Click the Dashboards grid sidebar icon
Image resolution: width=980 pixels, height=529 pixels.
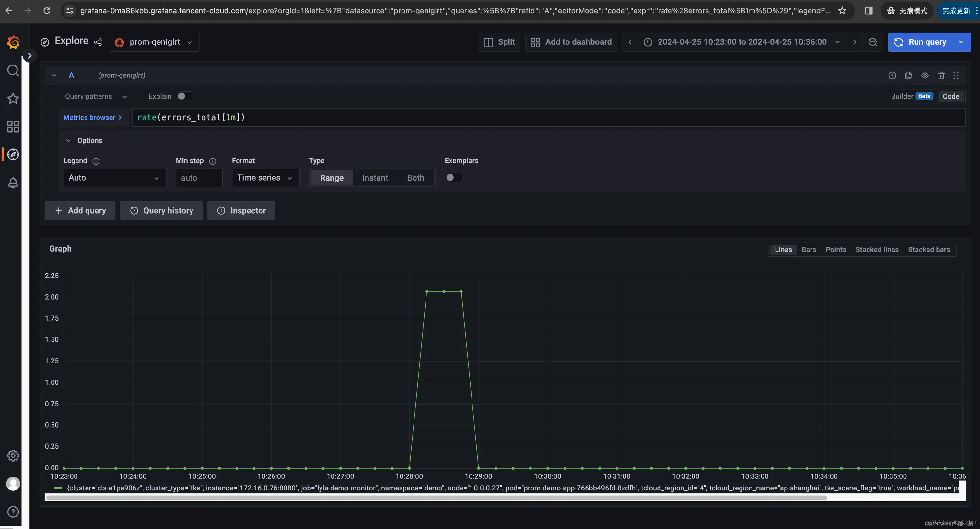pyautogui.click(x=13, y=126)
